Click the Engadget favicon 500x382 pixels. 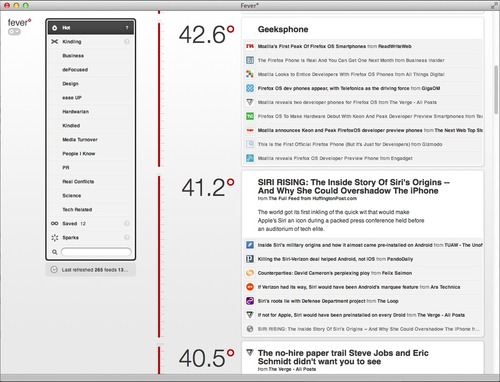250,158
